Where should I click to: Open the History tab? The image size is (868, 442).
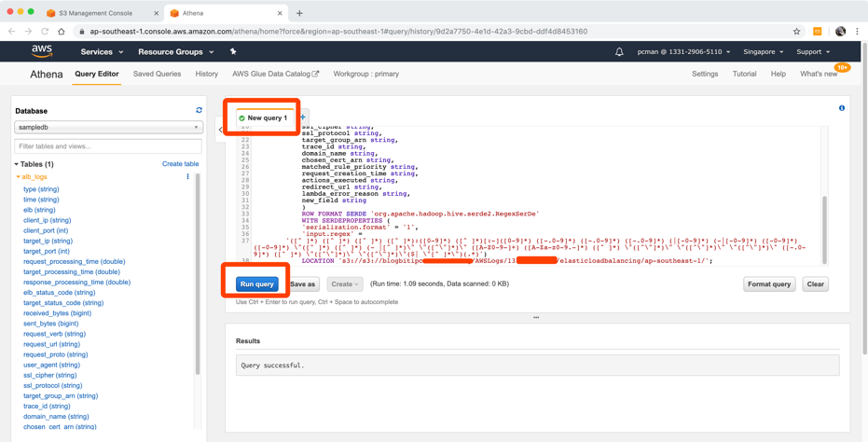[206, 74]
